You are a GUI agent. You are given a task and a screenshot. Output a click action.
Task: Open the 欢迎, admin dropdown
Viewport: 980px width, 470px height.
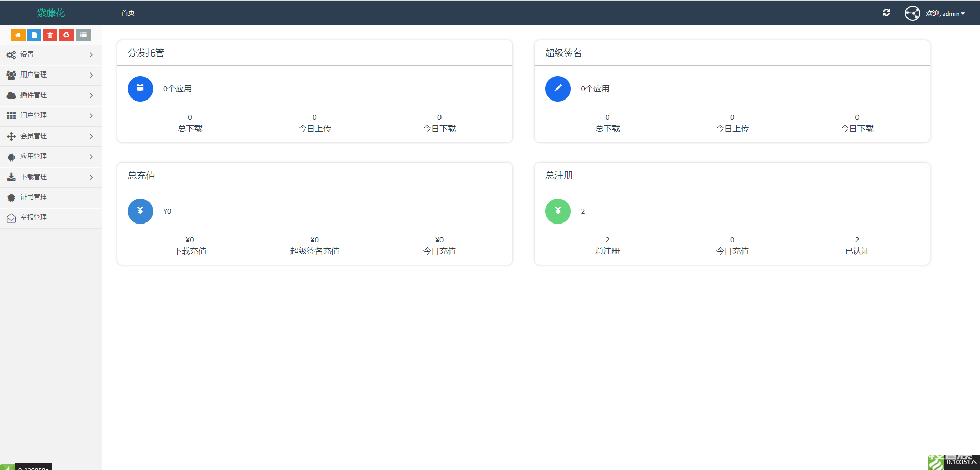point(945,14)
